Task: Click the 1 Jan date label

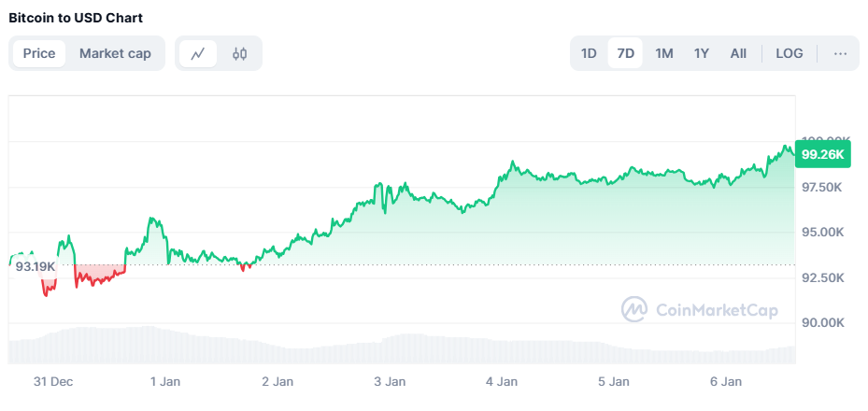Action: 165,382
